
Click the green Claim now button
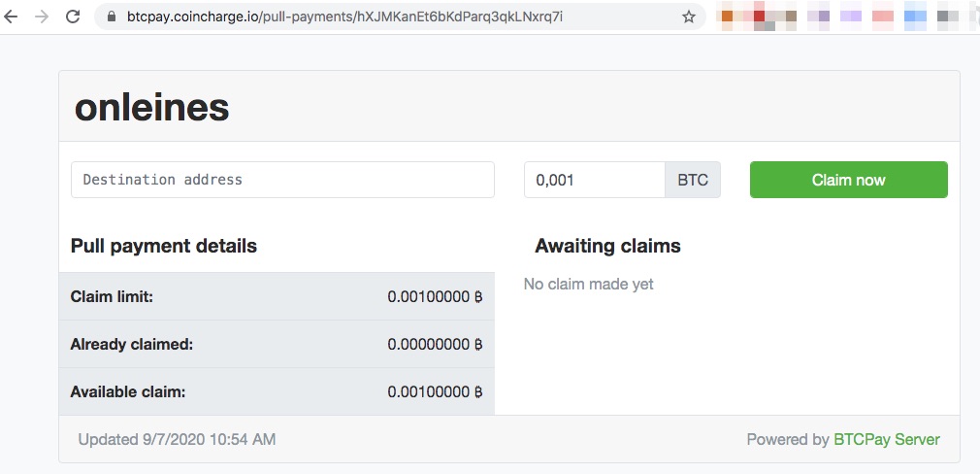849,180
